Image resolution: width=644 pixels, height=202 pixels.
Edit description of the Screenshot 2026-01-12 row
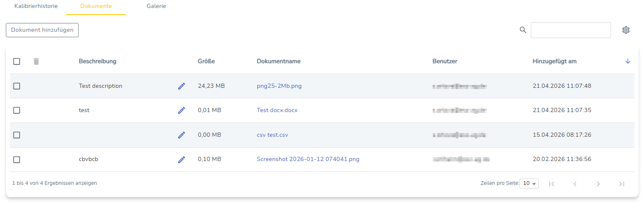click(x=181, y=160)
